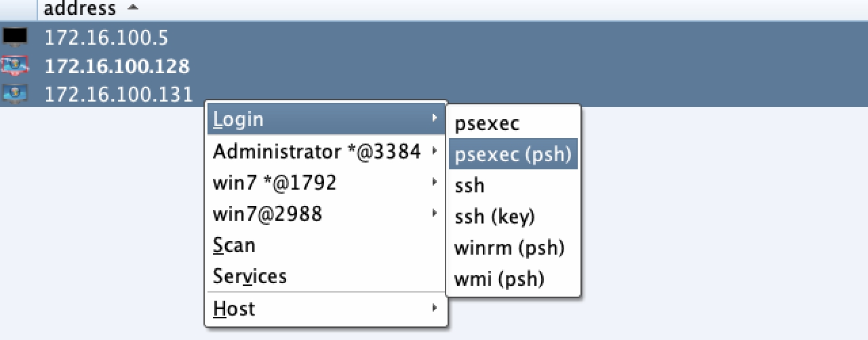Pick the highlighted psexec (psh) option
868x340 pixels.
point(513,155)
